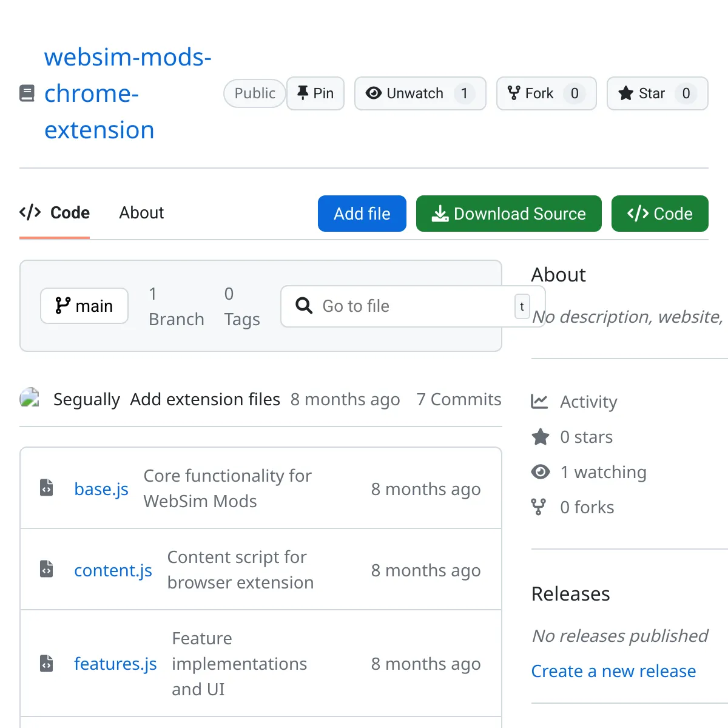Click the About sidebar heading

coord(558,274)
